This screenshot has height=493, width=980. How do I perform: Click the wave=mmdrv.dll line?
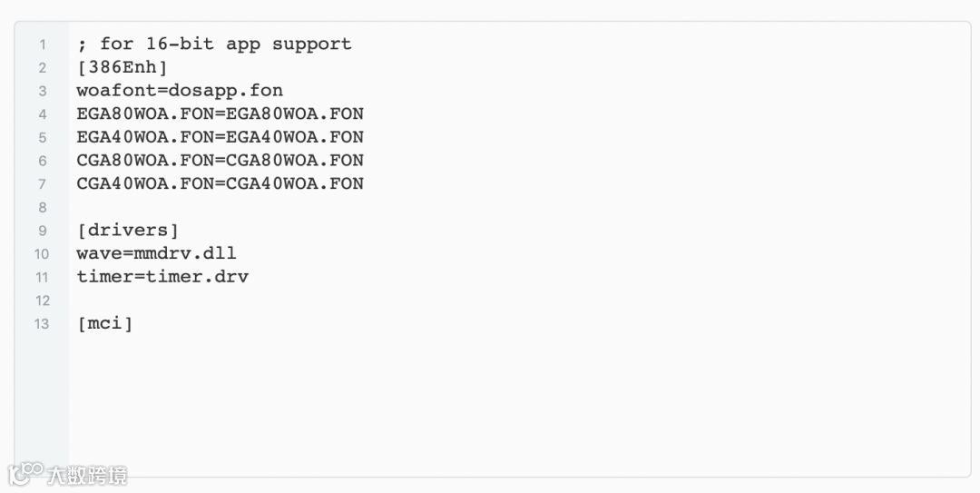click(x=156, y=253)
